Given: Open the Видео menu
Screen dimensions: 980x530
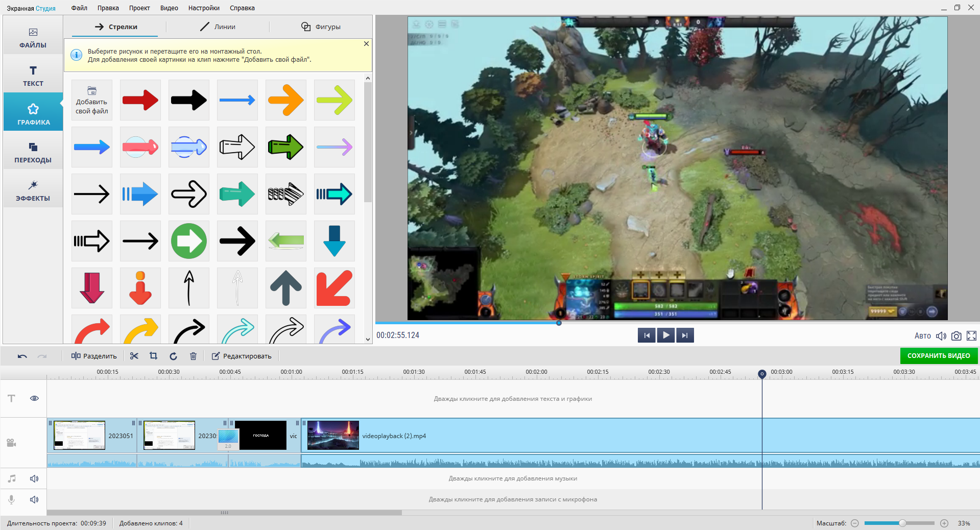Looking at the screenshot, I should [169, 8].
